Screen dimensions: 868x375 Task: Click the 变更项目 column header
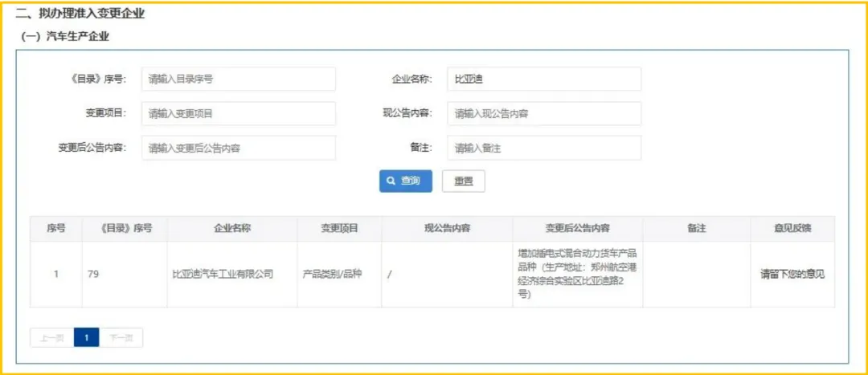339,228
